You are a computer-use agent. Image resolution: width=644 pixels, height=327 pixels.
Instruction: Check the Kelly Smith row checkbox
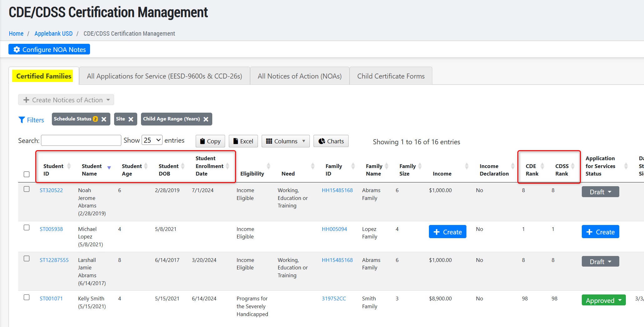[27, 297]
